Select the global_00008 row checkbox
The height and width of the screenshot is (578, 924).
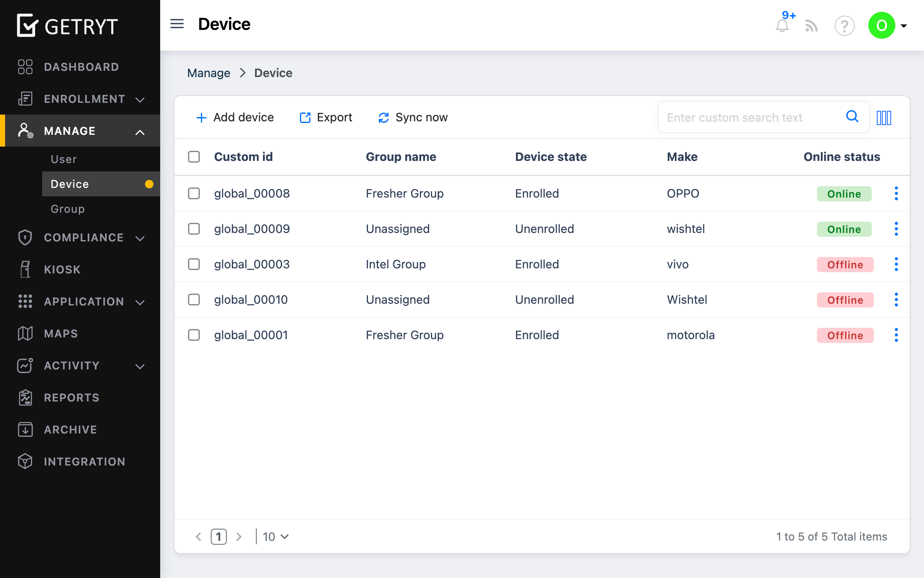coord(194,193)
